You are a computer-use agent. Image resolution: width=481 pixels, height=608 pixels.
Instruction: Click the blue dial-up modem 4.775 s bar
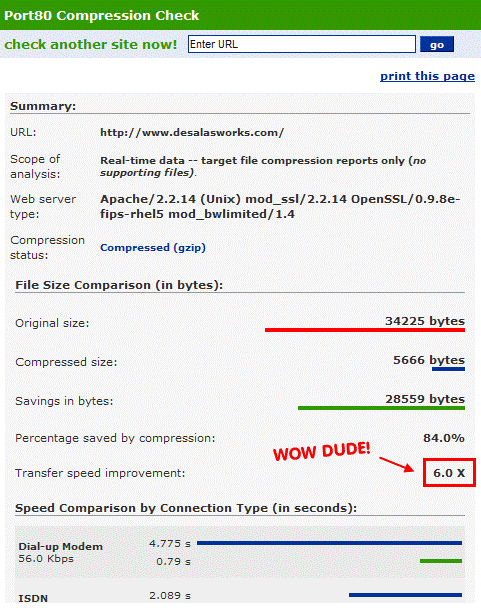[329, 543]
